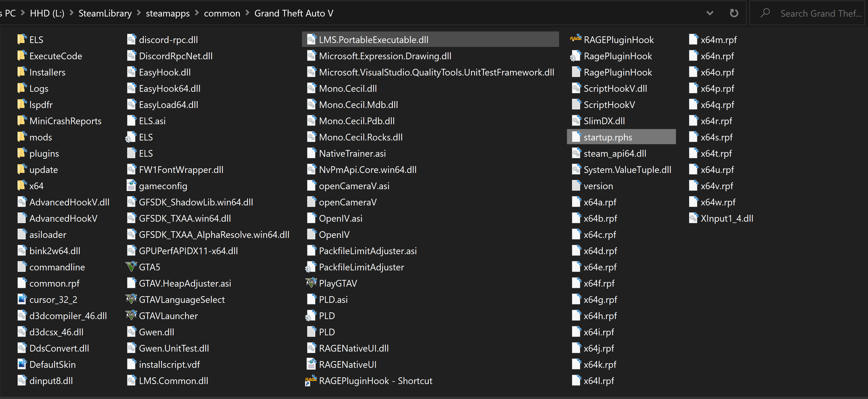The width and height of the screenshot is (868, 399).
Task: Select the plugins folder
Action: (44, 153)
